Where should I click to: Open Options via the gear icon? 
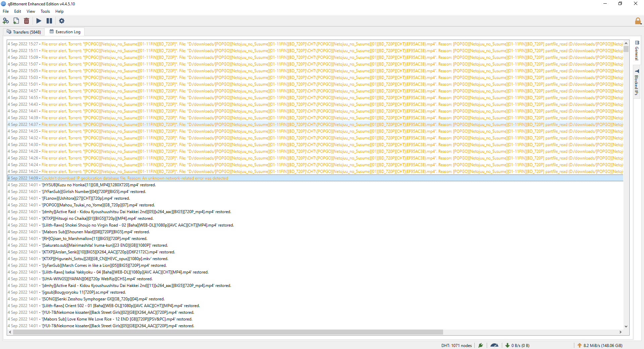[x=62, y=21]
